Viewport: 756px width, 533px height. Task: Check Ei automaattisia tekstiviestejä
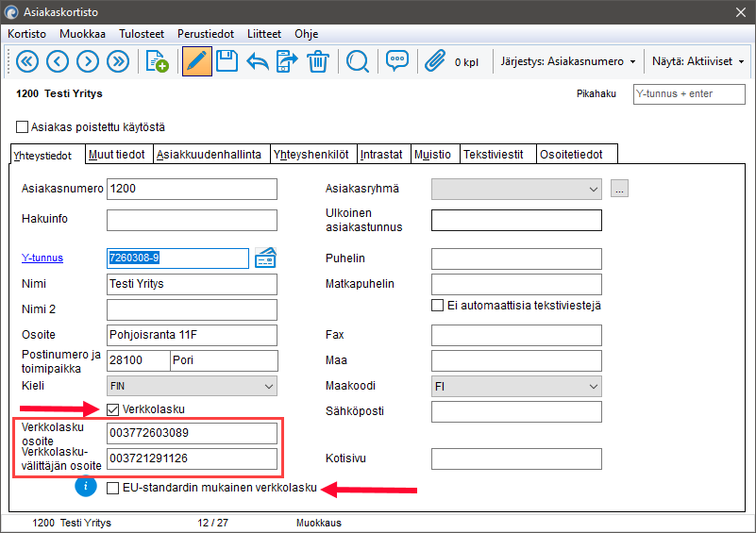437,306
